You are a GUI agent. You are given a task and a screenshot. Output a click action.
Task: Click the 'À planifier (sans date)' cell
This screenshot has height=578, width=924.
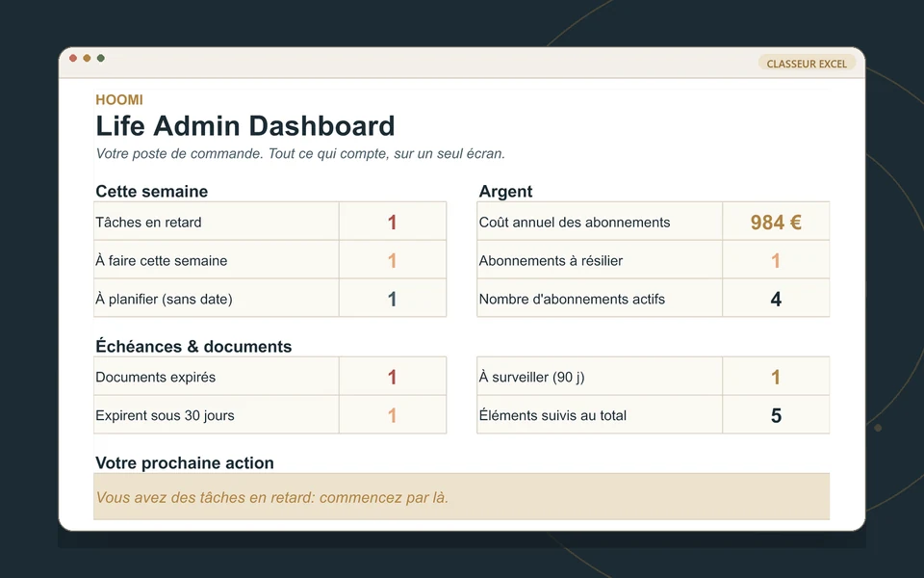point(217,298)
